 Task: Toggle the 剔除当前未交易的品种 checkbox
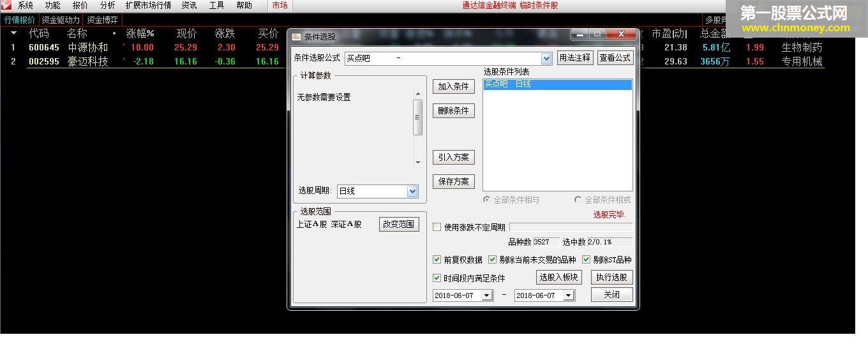pos(493,260)
